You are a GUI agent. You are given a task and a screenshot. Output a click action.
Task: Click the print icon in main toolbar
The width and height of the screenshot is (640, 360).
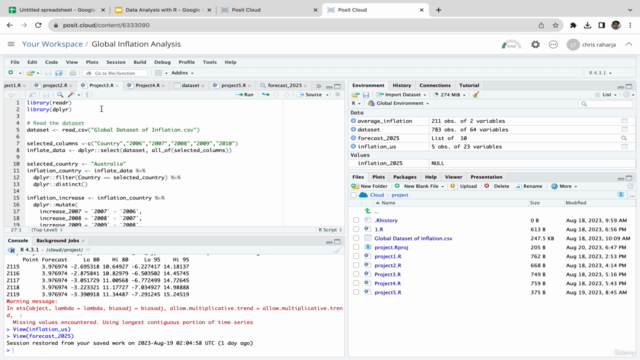click(x=73, y=73)
